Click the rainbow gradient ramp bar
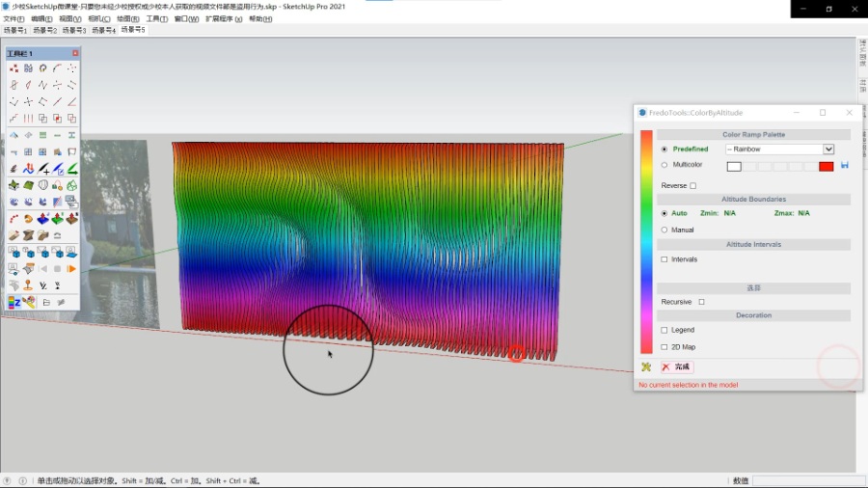The width and height of the screenshot is (868, 488). pos(646,242)
